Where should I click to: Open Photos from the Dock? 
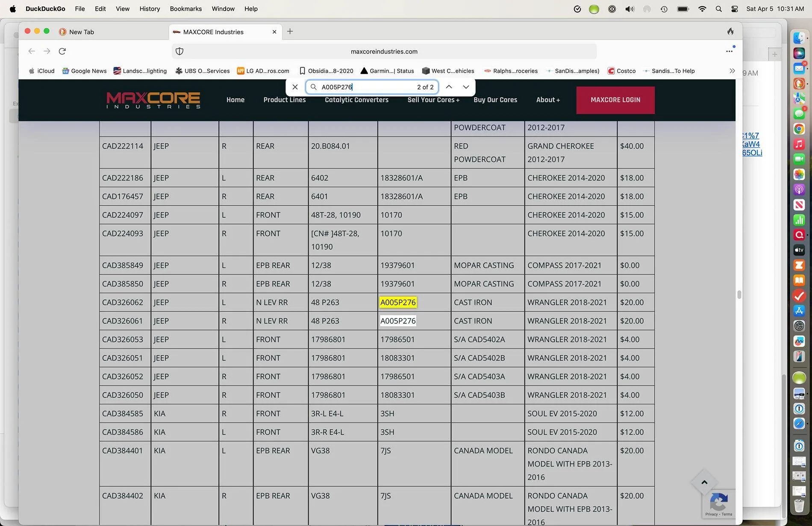[x=799, y=174]
